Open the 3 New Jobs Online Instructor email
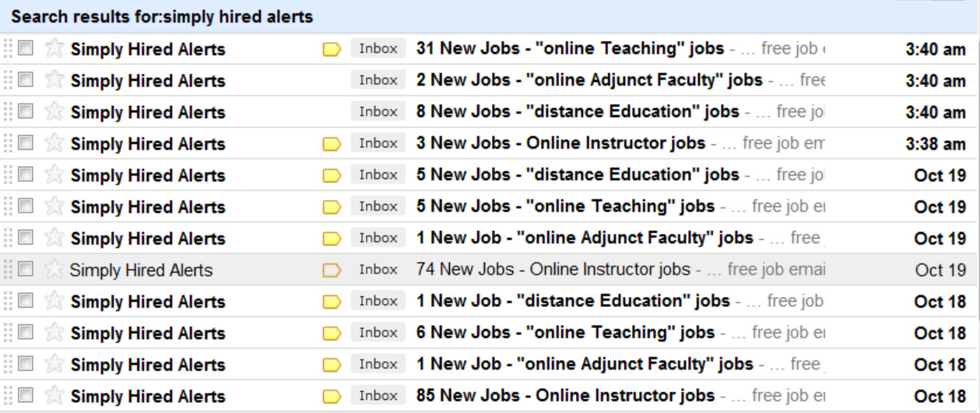Viewport: 980px width, 413px height. click(x=560, y=143)
